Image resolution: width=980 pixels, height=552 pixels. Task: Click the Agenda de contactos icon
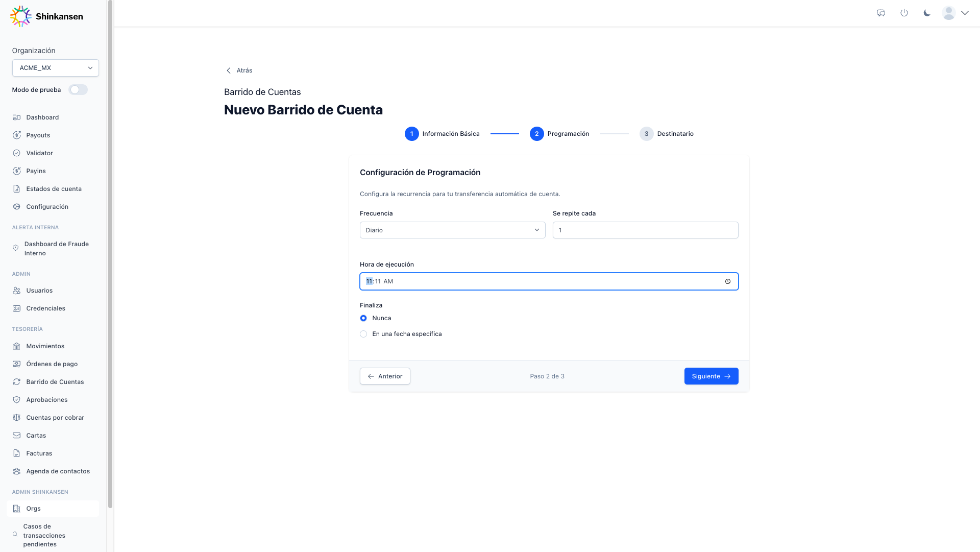click(16, 471)
